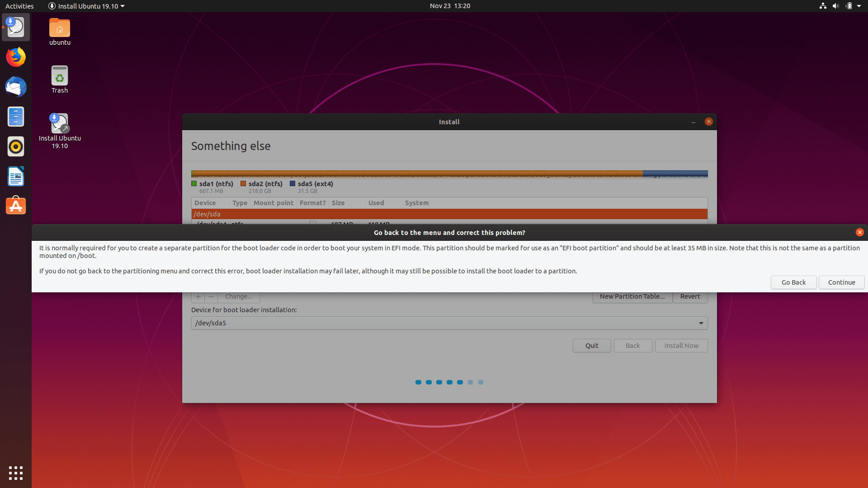Viewport: 868px width, 488px height.
Task: Open the Trash desktop icon
Action: pyautogui.click(x=60, y=80)
